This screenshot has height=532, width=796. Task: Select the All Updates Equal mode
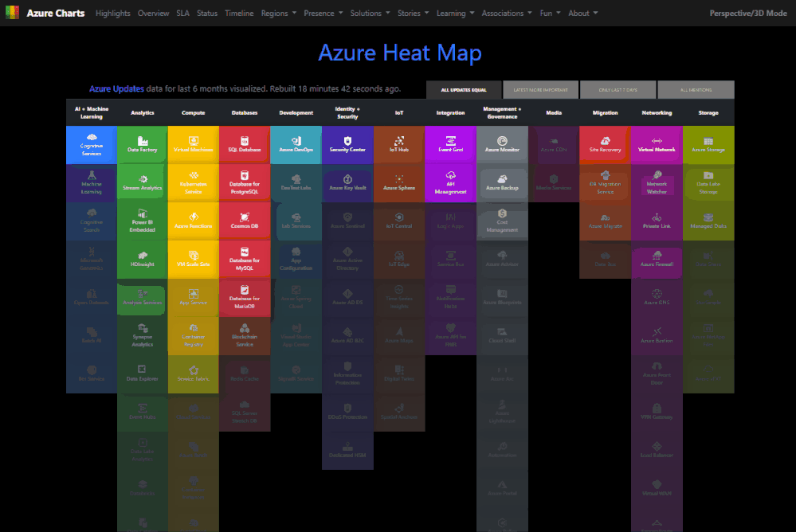[x=464, y=90]
